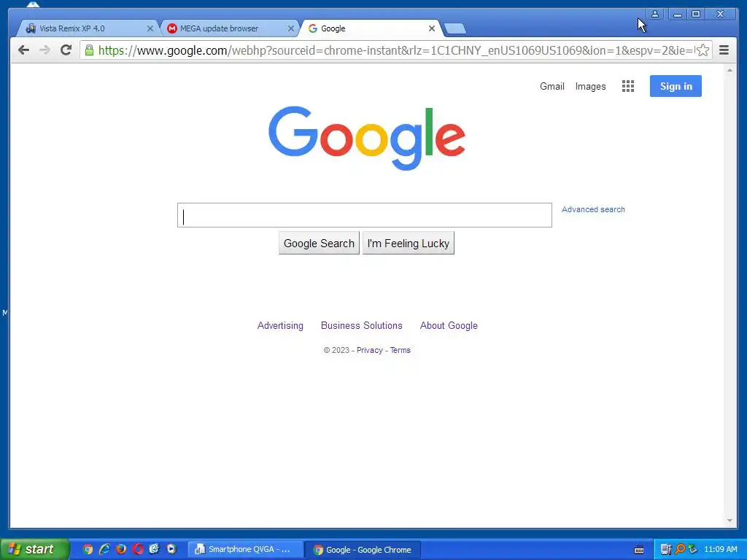Open Business Solutions link

pyautogui.click(x=362, y=326)
